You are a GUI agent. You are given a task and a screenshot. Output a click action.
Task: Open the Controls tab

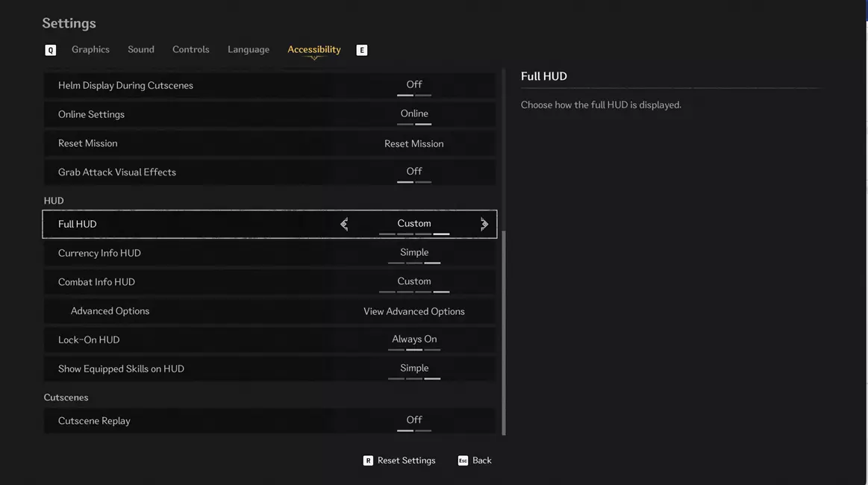pos(190,49)
